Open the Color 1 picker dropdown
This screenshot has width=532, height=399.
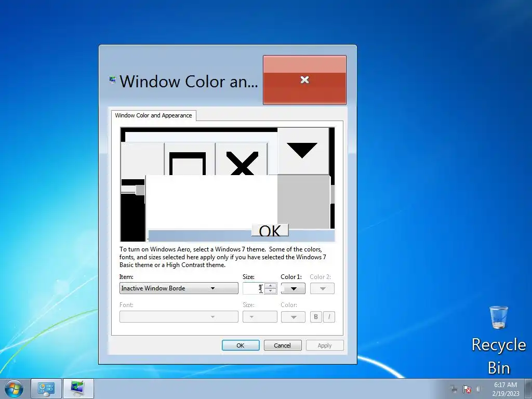click(x=293, y=288)
